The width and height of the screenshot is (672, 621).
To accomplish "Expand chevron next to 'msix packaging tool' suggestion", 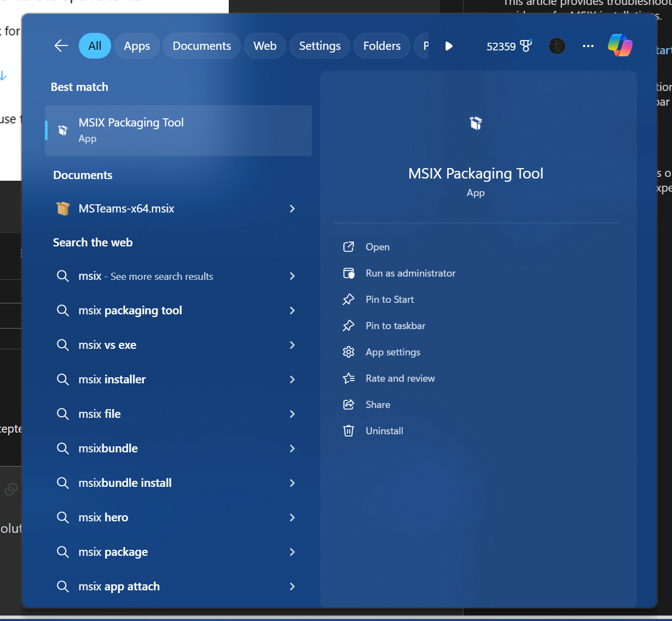I will tap(292, 311).
